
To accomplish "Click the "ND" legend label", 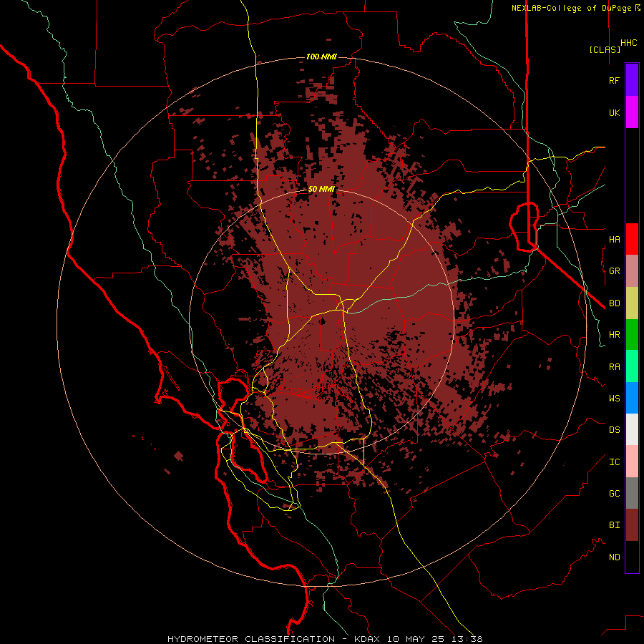I will [614, 557].
